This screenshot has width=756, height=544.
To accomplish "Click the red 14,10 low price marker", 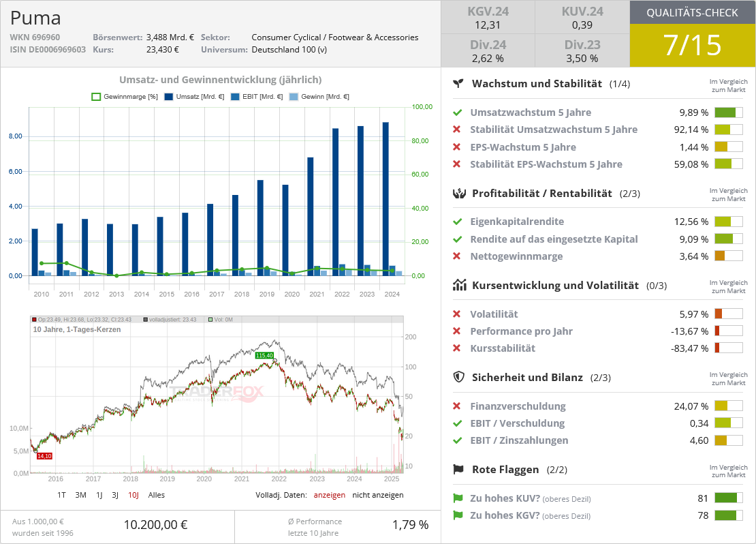I will tap(44, 455).
